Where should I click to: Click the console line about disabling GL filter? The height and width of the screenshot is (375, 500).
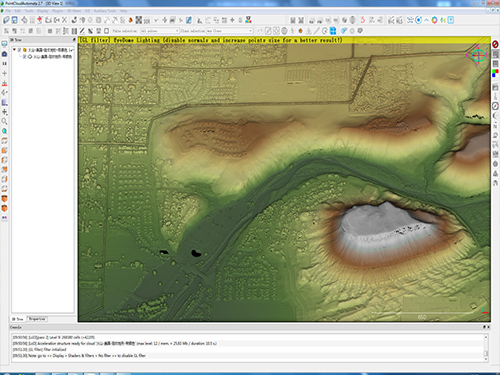[79, 356]
